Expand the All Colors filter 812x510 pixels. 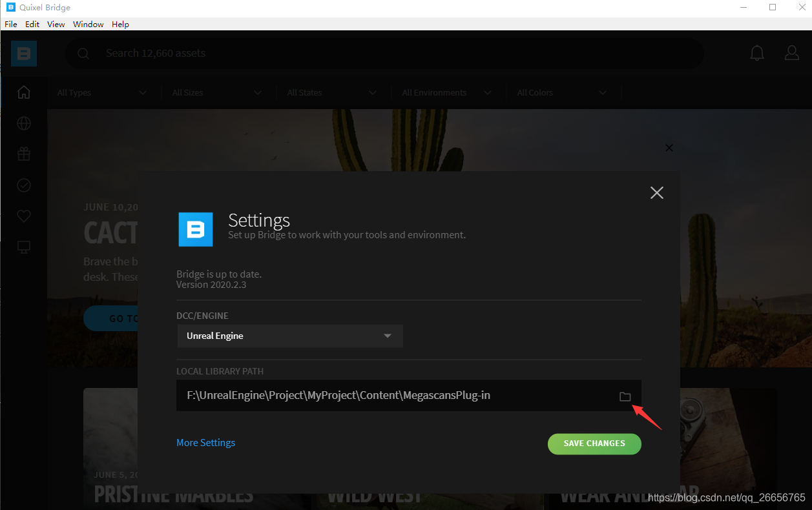(562, 93)
